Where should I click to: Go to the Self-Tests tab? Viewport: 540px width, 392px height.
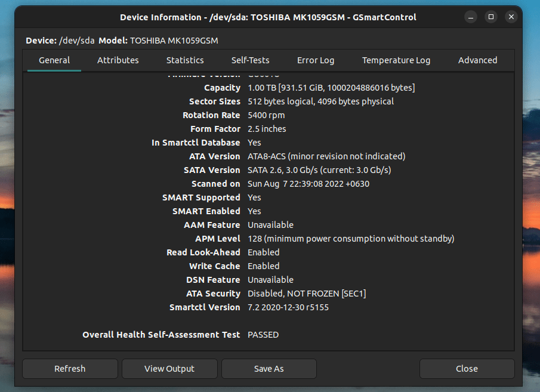(250, 60)
